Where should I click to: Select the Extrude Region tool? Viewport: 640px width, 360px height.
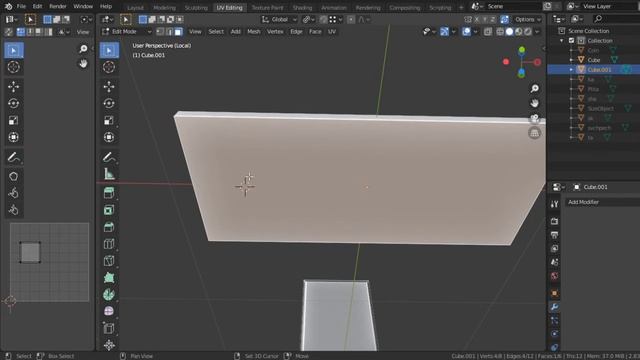click(x=109, y=193)
